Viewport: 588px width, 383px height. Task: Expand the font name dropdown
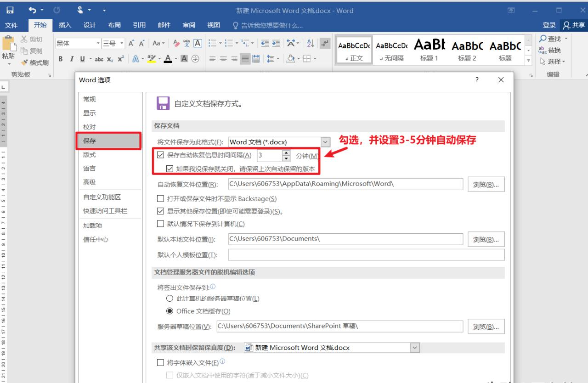pos(97,43)
